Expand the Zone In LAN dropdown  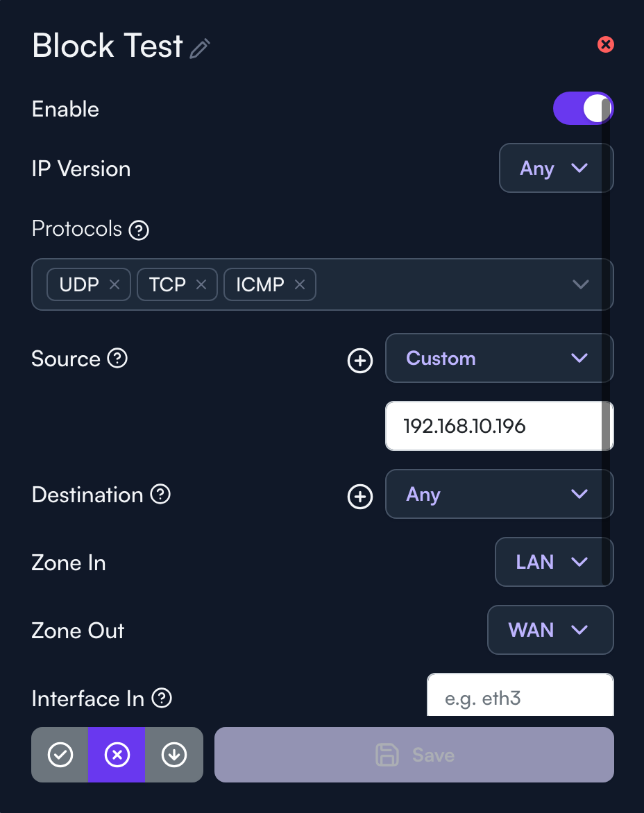click(x=554, y=562)
